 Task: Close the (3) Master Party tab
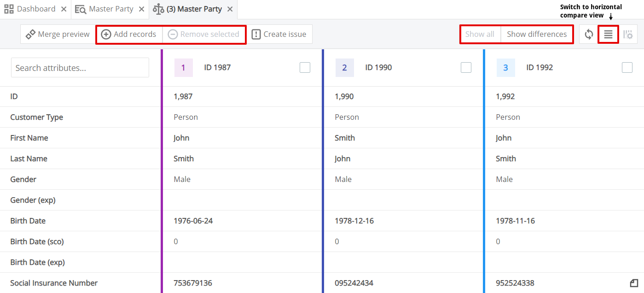click(x=230, y=8)
